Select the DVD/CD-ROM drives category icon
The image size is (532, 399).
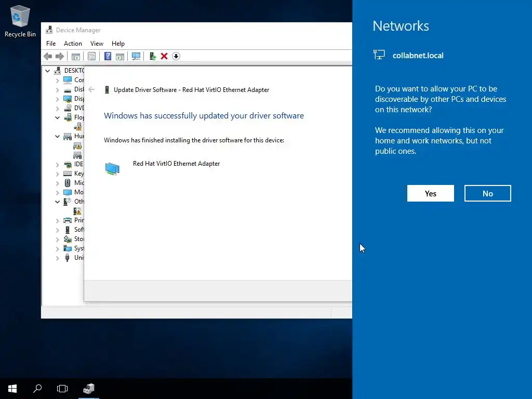tap(68, 108)
